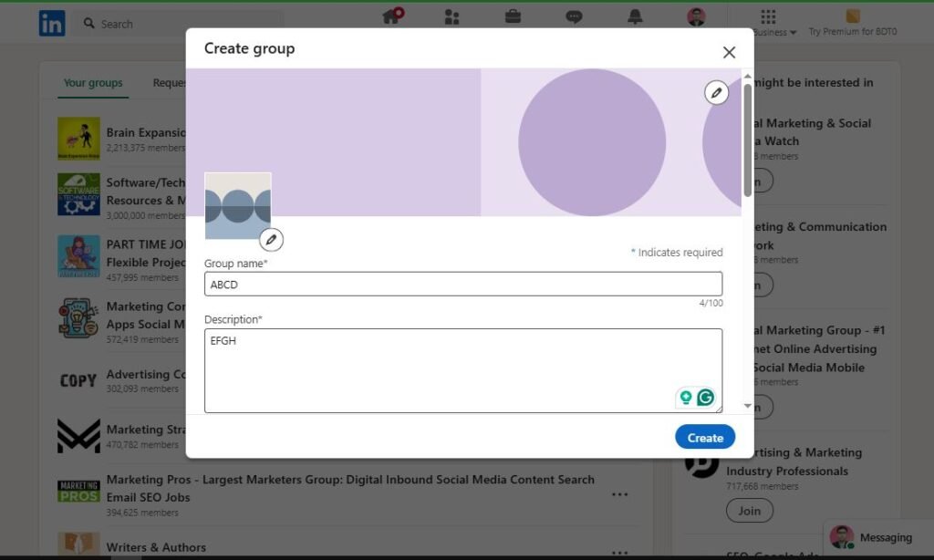Open the Jobs briefcase icon
The image size is (934, 560).
[513, 16]
